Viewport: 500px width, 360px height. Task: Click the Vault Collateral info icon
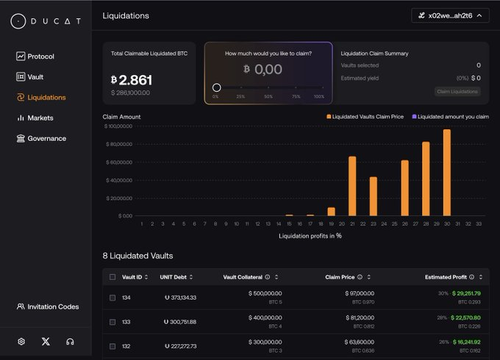267,277
